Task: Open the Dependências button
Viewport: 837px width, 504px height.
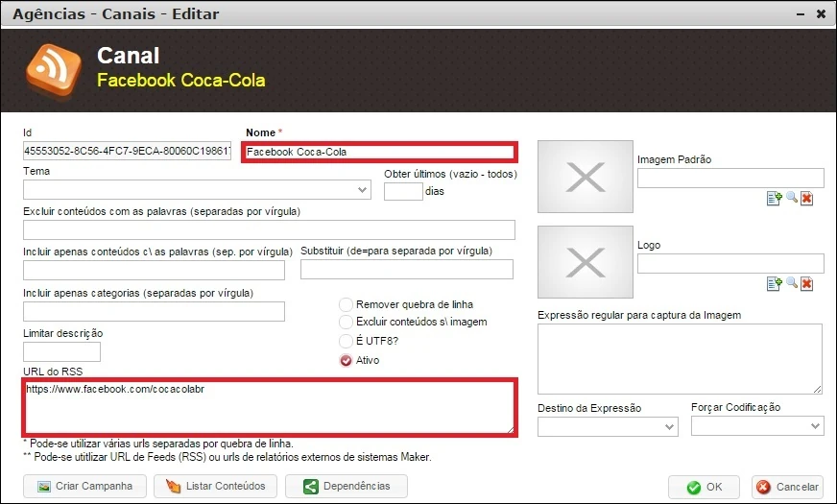Action: (347, 487)
